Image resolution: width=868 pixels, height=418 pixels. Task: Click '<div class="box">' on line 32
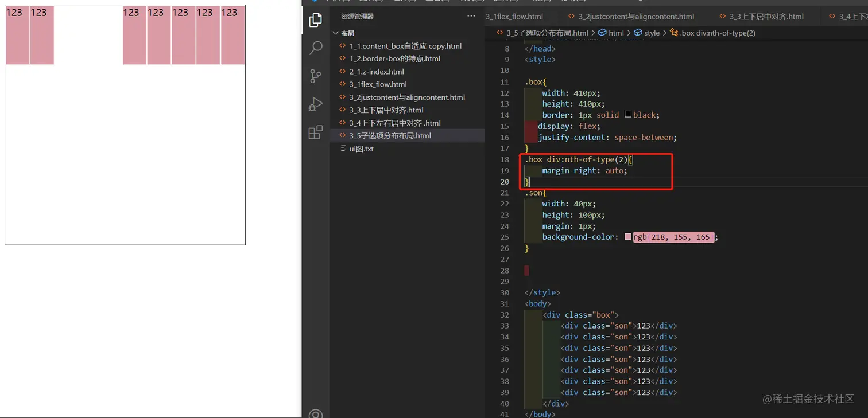(580, 315)
